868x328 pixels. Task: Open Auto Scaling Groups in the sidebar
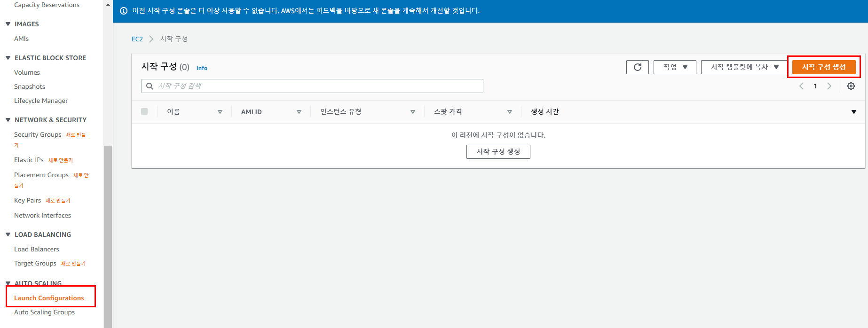coord(44,312)
